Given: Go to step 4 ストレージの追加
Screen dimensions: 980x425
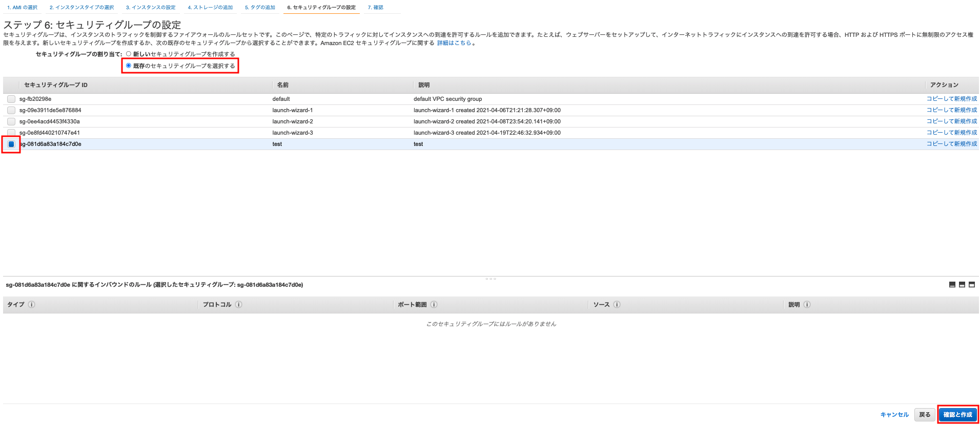Looking at the screenshot, I should click(210, 7).
